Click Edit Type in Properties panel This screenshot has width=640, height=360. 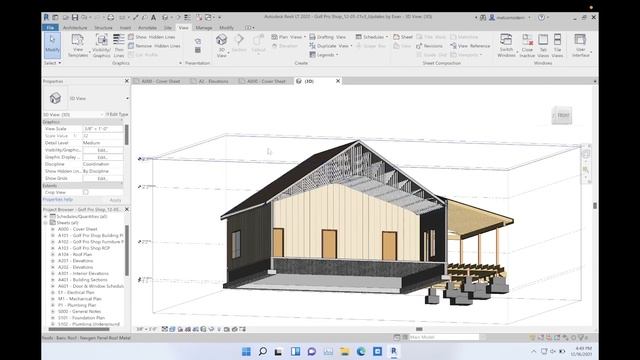point(117,115)
